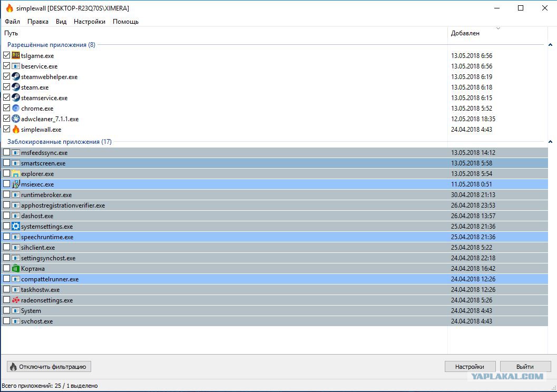Click the Настройки button at bottom
This screenshot has width=557, height=392.
pos(470,366)
